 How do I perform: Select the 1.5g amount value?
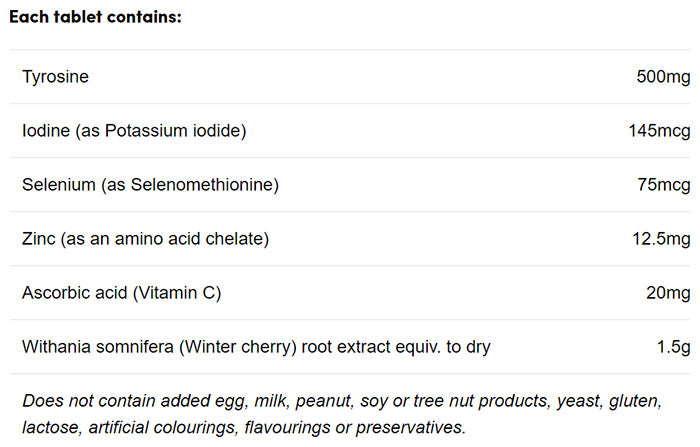pos(672,347)
